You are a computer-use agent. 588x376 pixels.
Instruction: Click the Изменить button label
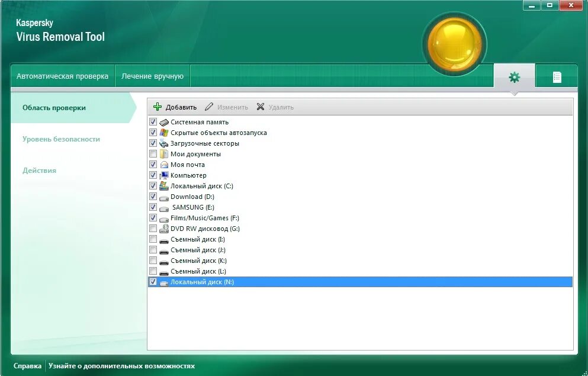(x=233, y=107)
